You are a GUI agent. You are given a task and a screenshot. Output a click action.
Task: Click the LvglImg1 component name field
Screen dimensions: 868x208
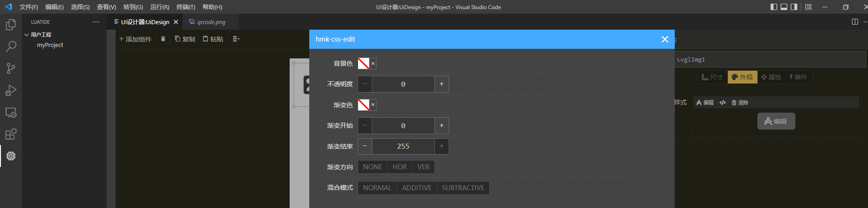click(770, 59)
